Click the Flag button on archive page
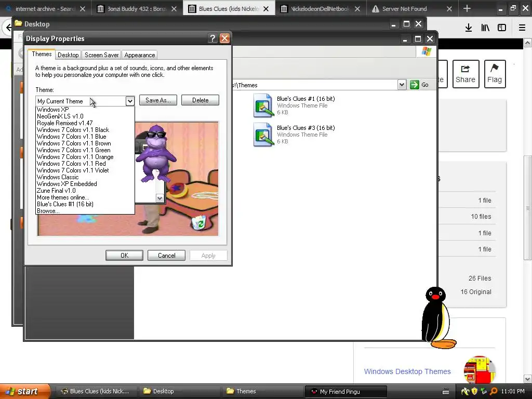The height and width of the screenshot is (399, 532). (495, 74)
